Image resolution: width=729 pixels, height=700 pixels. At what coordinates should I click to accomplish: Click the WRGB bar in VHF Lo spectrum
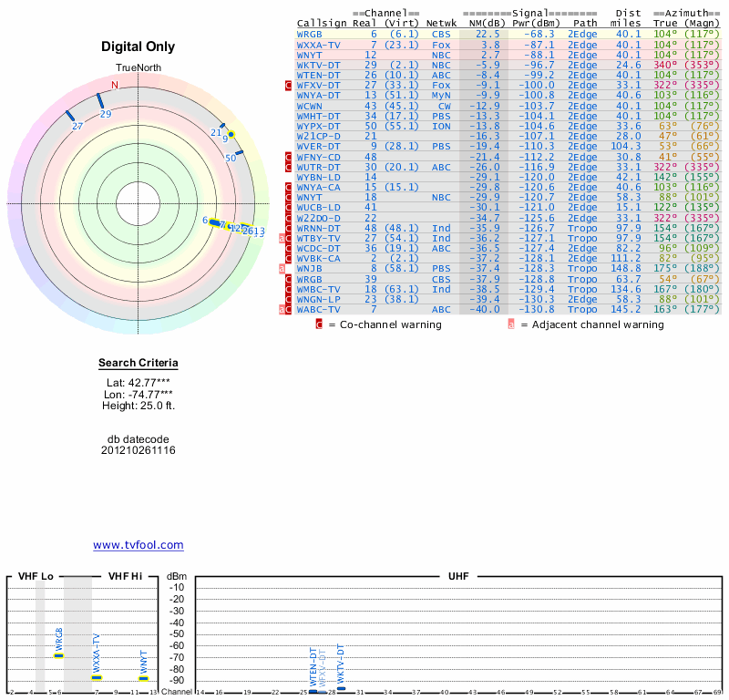[x=59, y=654]
